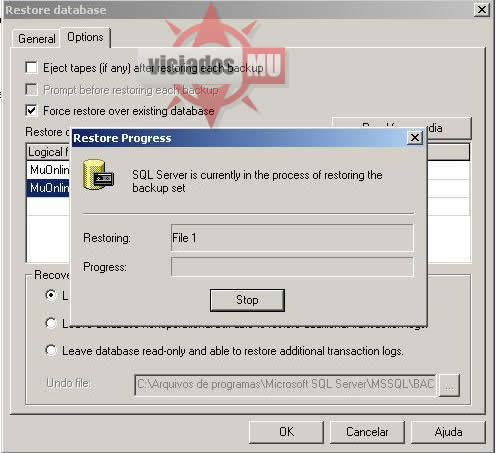Image resolution: width=496 pixels, height=453 pixels.
Task: Click the Cancelar button
Action: (x=367, y=432)
